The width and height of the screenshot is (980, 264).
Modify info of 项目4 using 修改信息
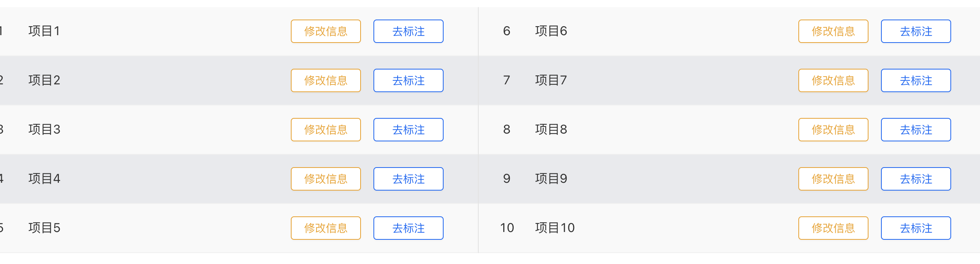pos(326,179)
